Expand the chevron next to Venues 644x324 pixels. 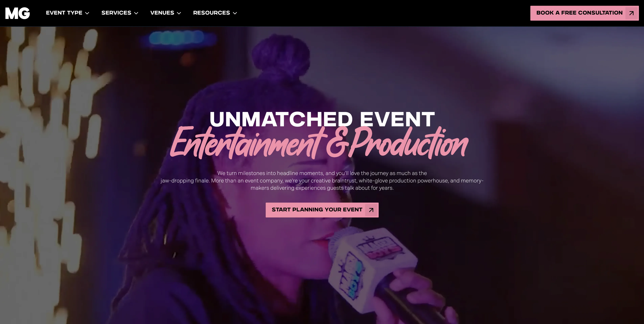179,13
